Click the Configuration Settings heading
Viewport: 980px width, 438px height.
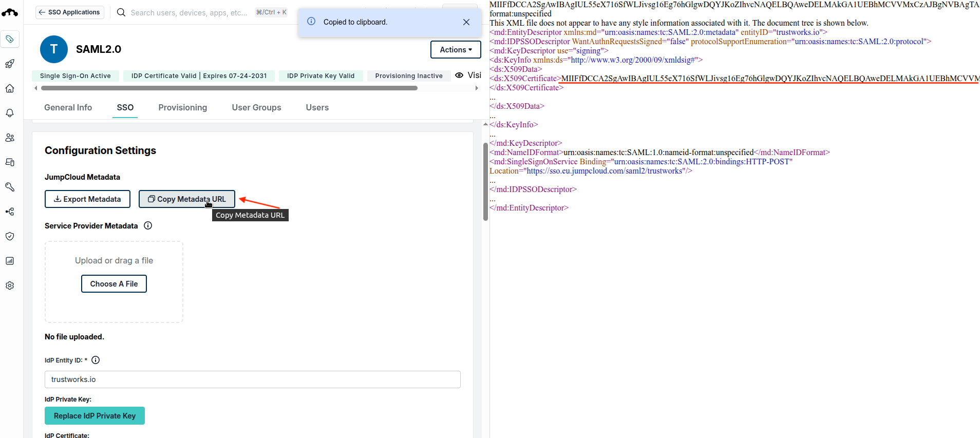100,150
